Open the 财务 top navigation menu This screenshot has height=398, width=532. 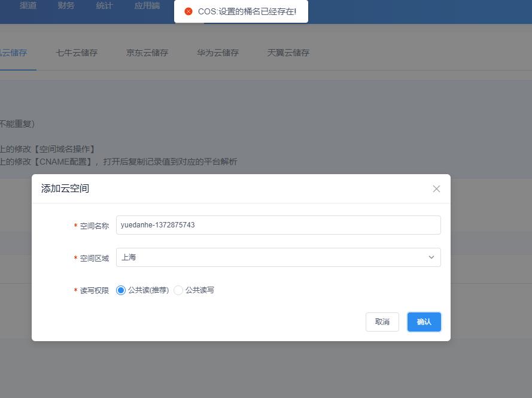pyautogui.click(x=66, y=6)
